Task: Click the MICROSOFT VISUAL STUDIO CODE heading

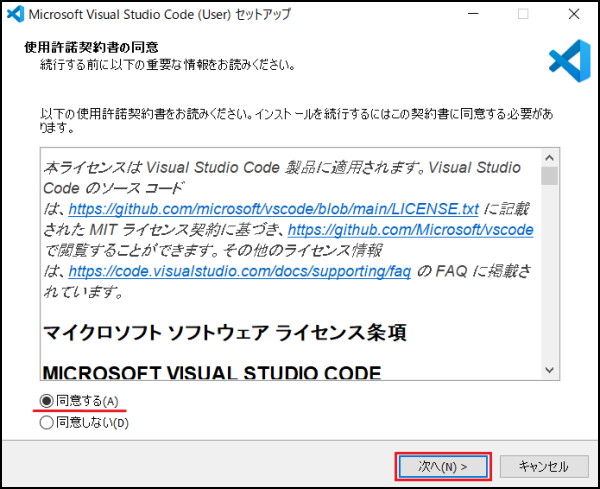Action: coord(212,372)
